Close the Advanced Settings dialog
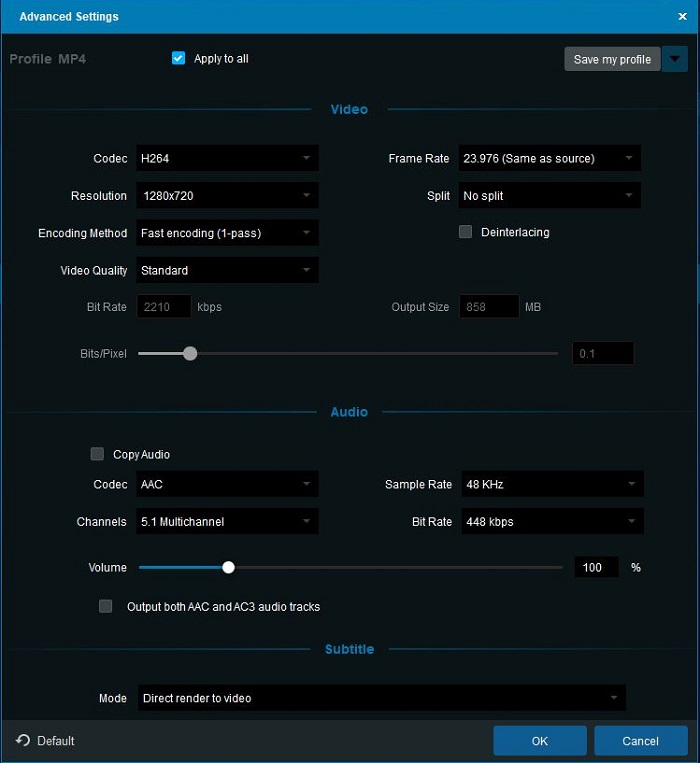Image resolution: width=700 pixels, height=763 pixels. [682, 17]
